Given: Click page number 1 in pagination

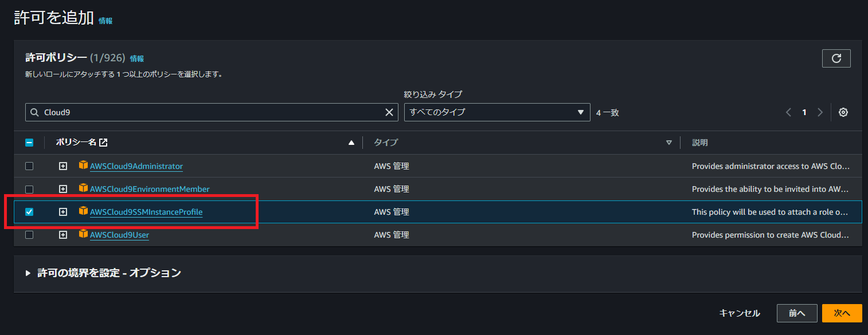Looking at the screenshot, I should [x=804, y=112].
